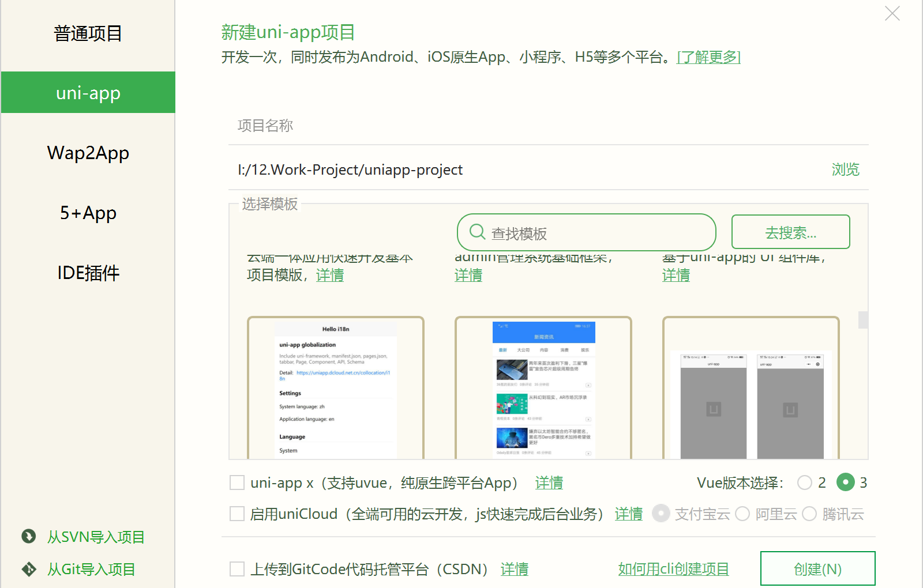Viewport: 923px width, 588px height.
Task: Click the magnifier icon in template search
Action: pyautogui.click(x=477, y=232)
